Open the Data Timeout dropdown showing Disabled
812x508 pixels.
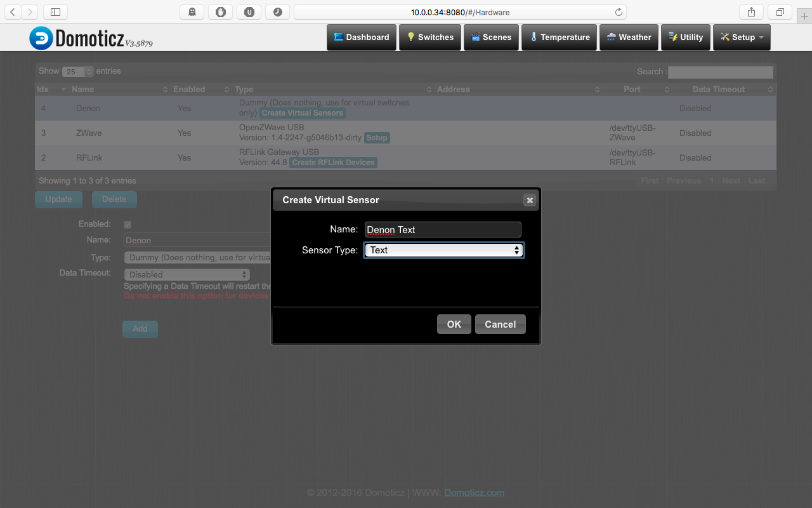point(187,275)
